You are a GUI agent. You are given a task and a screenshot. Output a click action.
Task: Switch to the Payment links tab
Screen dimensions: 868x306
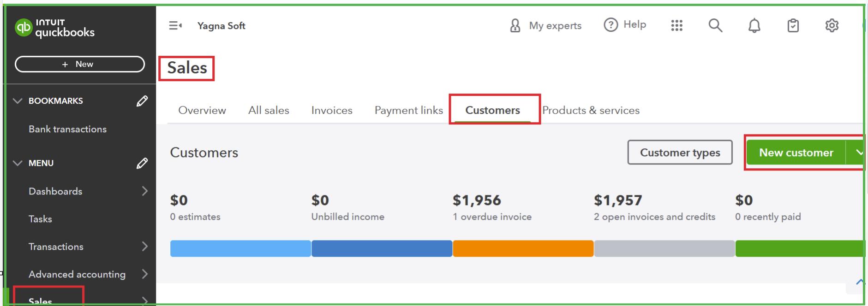409,111
